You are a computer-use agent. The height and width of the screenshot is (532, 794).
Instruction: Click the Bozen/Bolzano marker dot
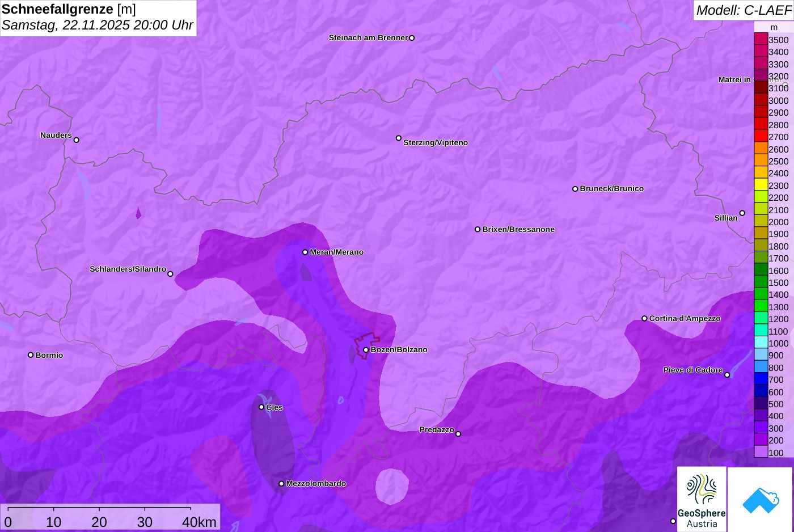coord(366,350)
